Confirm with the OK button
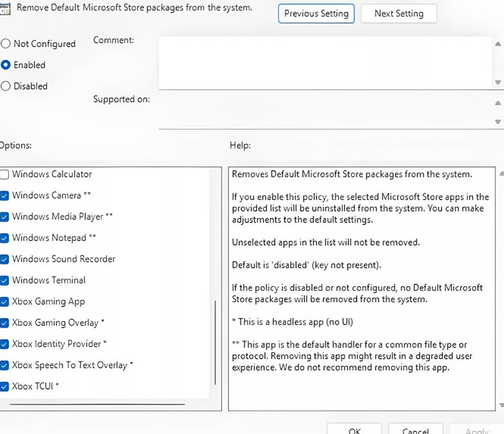504x434 pixels. click(354, 429)
